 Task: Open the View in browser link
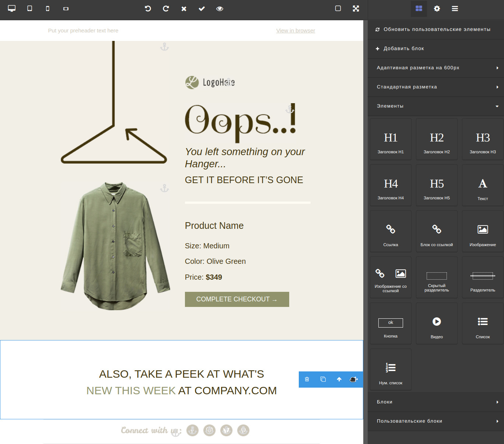[295, 31]
